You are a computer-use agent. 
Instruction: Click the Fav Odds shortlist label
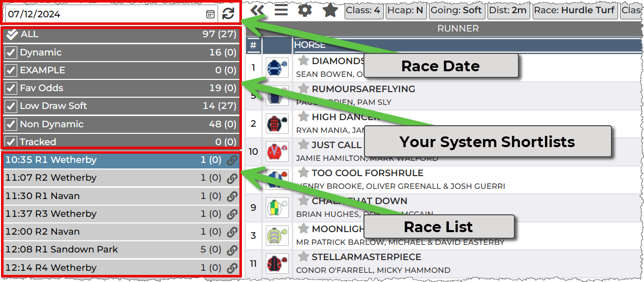pyautogui.click(x=42, y=88)
